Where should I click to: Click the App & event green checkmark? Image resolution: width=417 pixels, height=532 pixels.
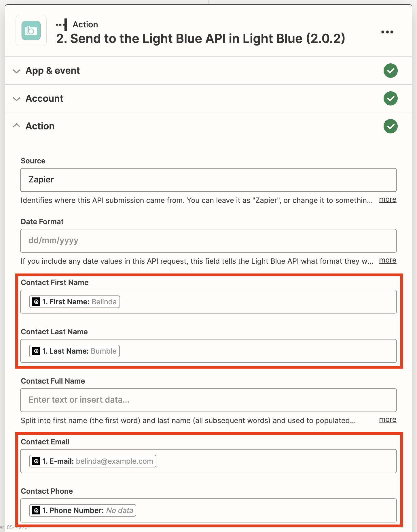click(391, 71)
